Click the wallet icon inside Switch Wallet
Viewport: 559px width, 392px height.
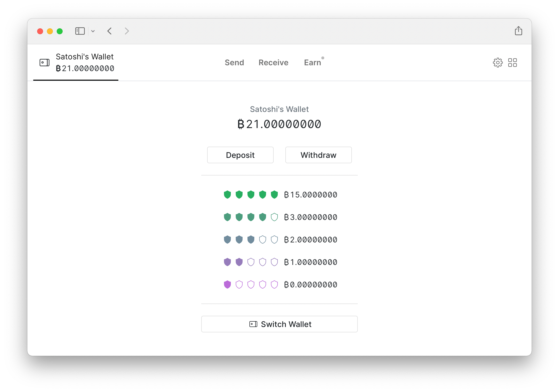click(x=253, y=324)
